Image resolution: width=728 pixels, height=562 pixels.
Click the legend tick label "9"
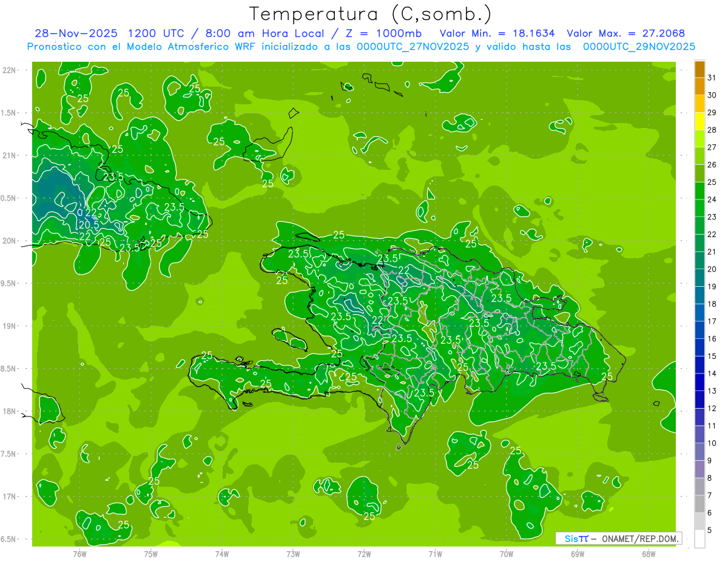pyautogui.click(x=709, y=461)
